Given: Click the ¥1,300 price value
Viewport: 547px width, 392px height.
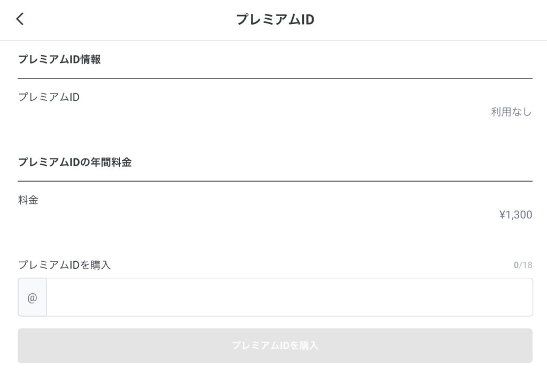Looking at the screenshot, I should tap(514, 214).
